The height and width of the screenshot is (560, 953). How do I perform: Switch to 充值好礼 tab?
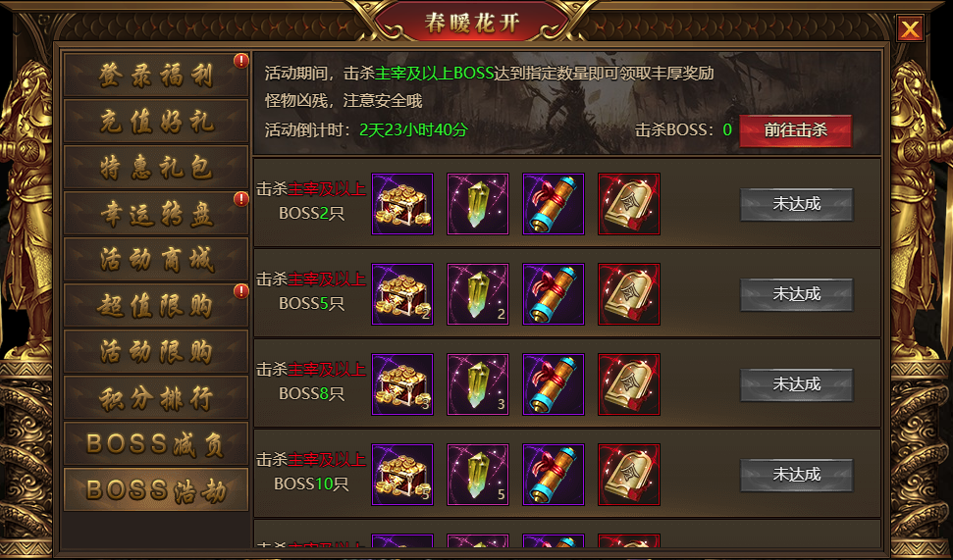(x=156, y=121)
